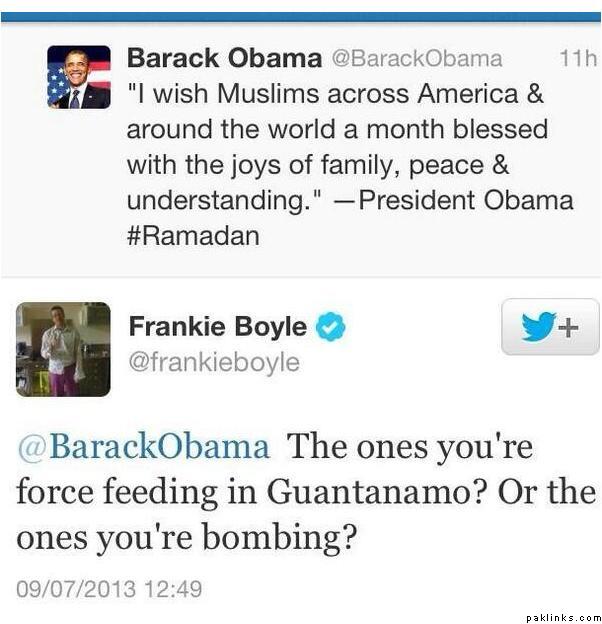Click the blue verified badge beside Frankie Boyle

click(x=331, y=327)
